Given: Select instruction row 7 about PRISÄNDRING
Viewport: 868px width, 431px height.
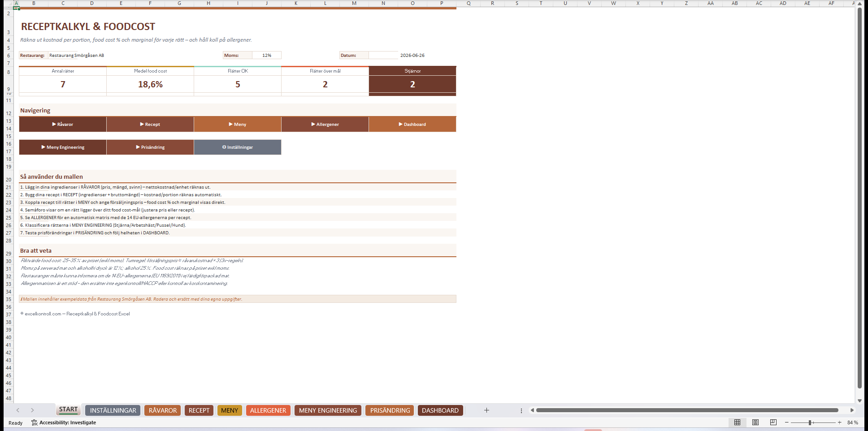Looking at the screenshot, I should 238,233.
